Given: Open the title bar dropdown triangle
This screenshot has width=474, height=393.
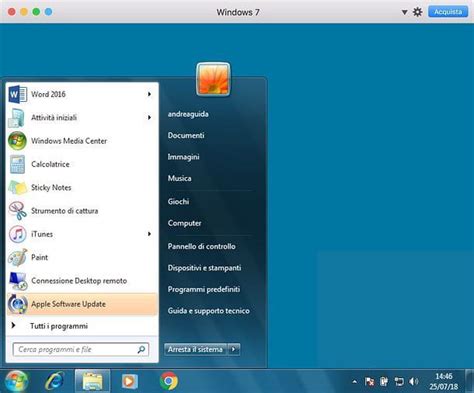Looking at the screenshot, I should 404,12.
